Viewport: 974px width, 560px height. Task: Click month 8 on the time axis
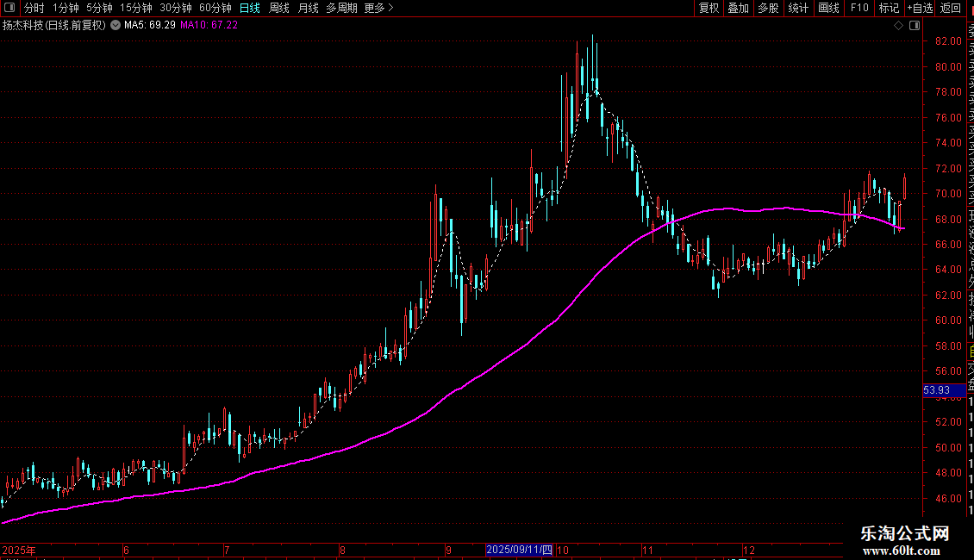point(342,550)
